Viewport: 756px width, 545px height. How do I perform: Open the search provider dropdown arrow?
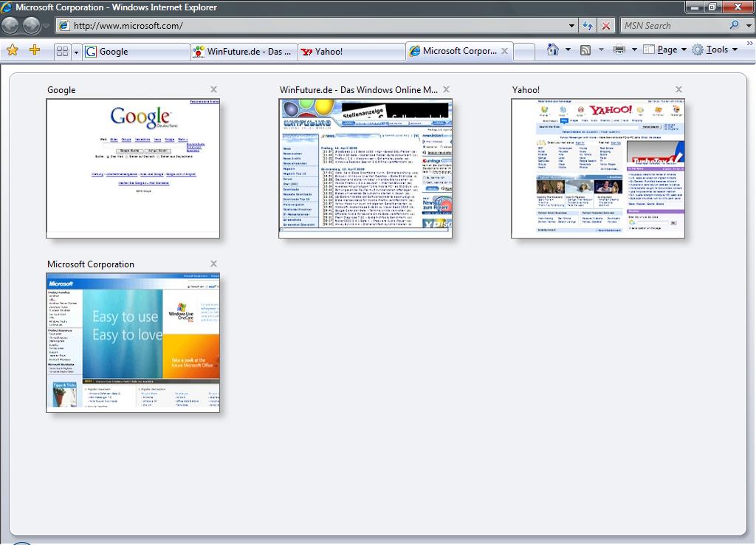(x=749, y=26)
